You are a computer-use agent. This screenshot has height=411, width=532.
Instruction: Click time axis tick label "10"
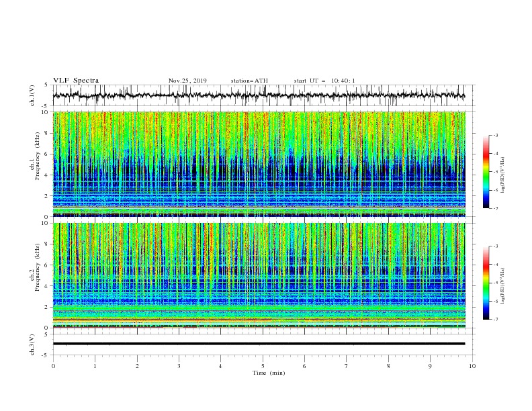[x=472, y=366]
